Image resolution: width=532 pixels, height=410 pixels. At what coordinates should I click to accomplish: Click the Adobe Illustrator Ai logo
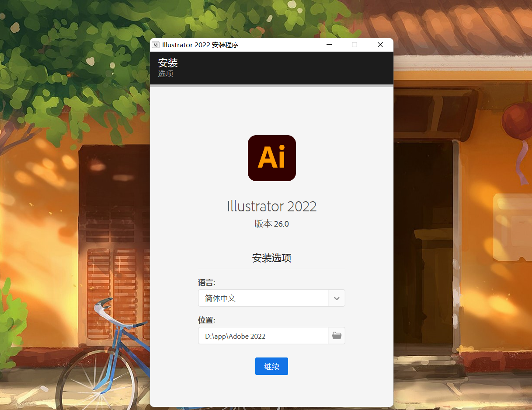click(271, 158)
